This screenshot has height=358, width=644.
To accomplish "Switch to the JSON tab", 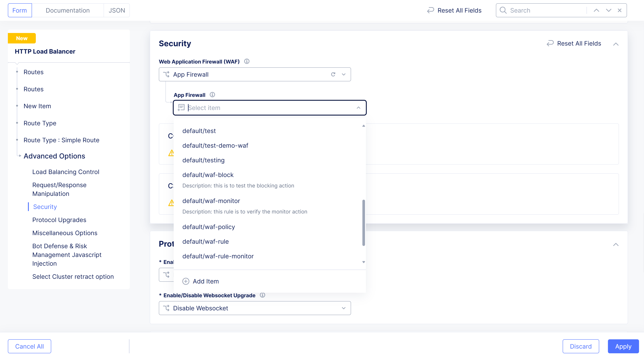I will pos(117,10).
